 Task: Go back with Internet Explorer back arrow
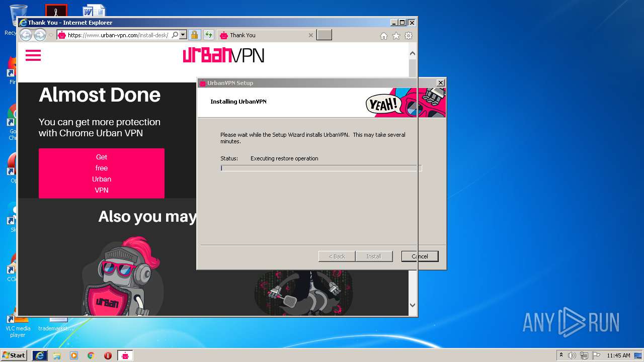(x=26, y=35)
